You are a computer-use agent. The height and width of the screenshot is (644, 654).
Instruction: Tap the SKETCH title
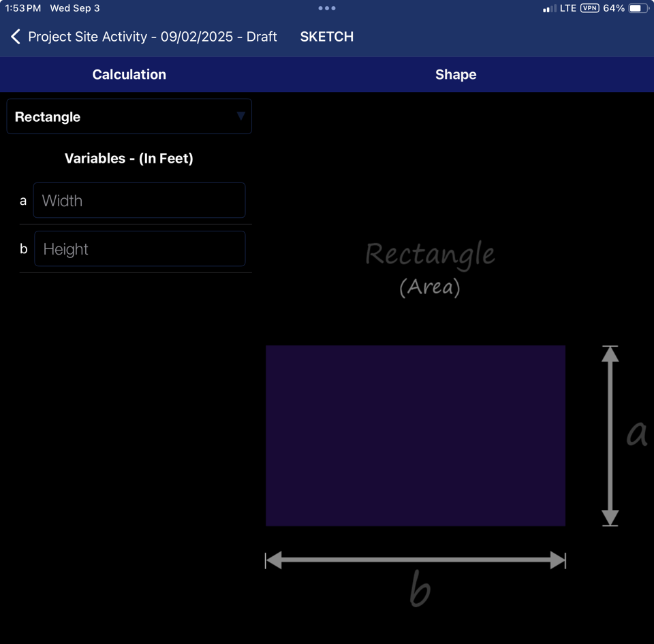click(327, 37)
